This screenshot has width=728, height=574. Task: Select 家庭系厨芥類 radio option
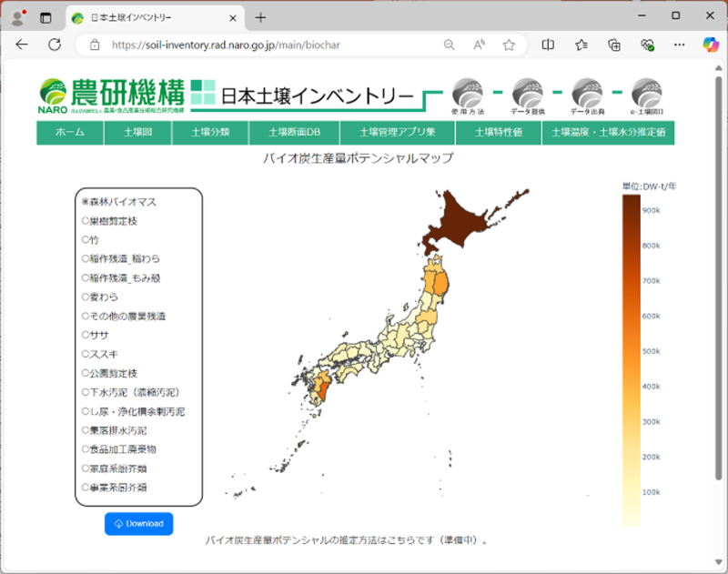click(x=85, y=468)
